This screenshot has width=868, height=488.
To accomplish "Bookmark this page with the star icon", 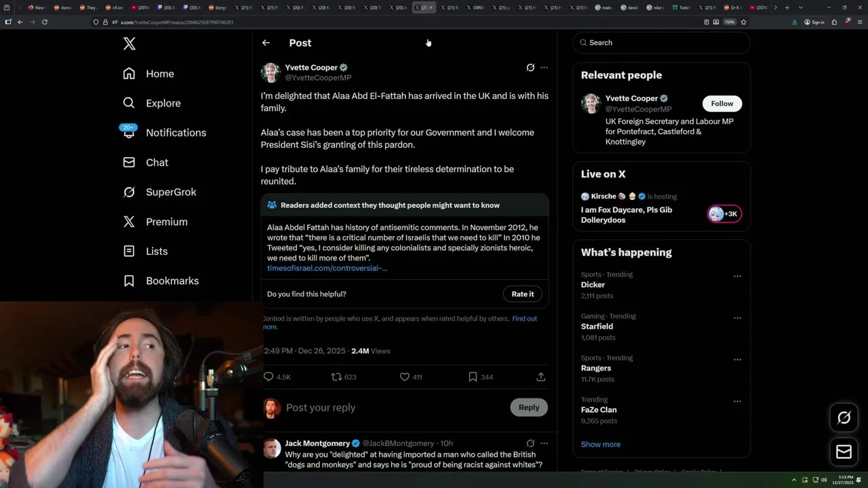I will [x=743, y=22].
